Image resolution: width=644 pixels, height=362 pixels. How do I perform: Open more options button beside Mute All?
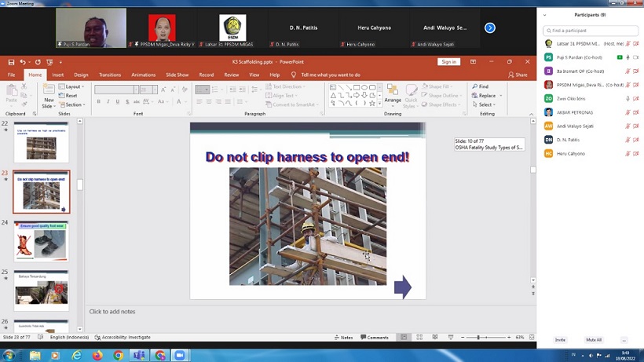pyautogui.click(x=624, y=340)
